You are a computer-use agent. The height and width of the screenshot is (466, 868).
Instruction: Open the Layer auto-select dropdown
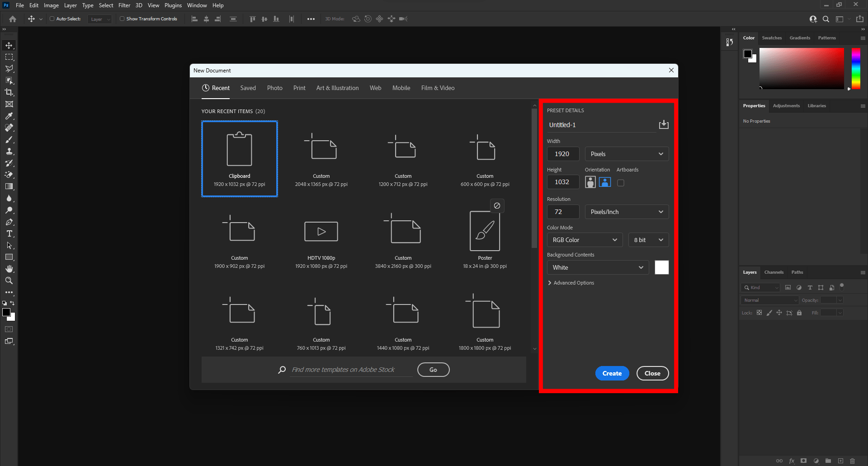click(99, 19)
